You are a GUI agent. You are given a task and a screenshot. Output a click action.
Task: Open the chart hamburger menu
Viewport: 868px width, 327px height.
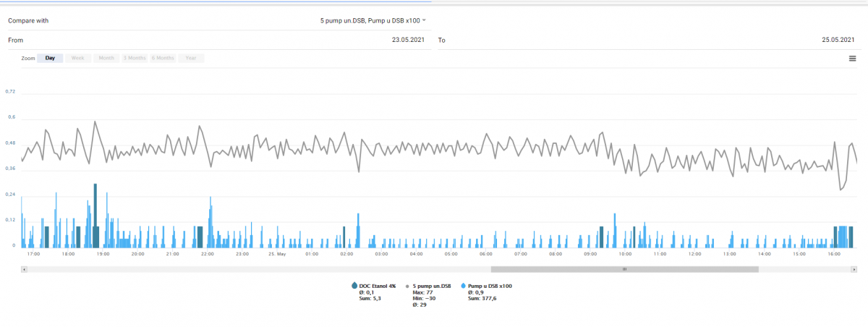852,59
